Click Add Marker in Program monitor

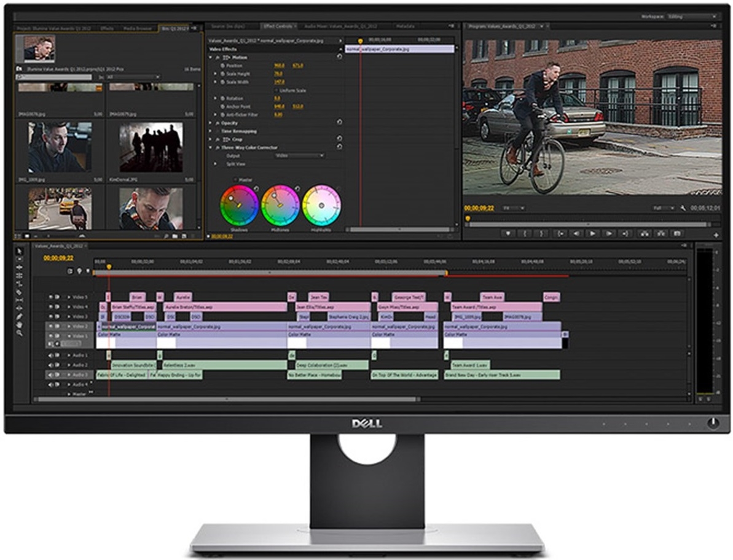pyautogui.click(x=508, y=233)
